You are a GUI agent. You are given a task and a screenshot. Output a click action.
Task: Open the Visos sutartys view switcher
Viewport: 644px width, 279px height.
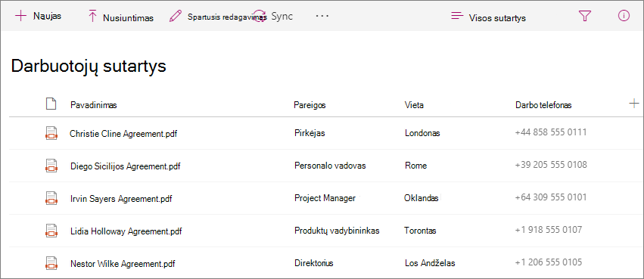(x=497, y=18)
